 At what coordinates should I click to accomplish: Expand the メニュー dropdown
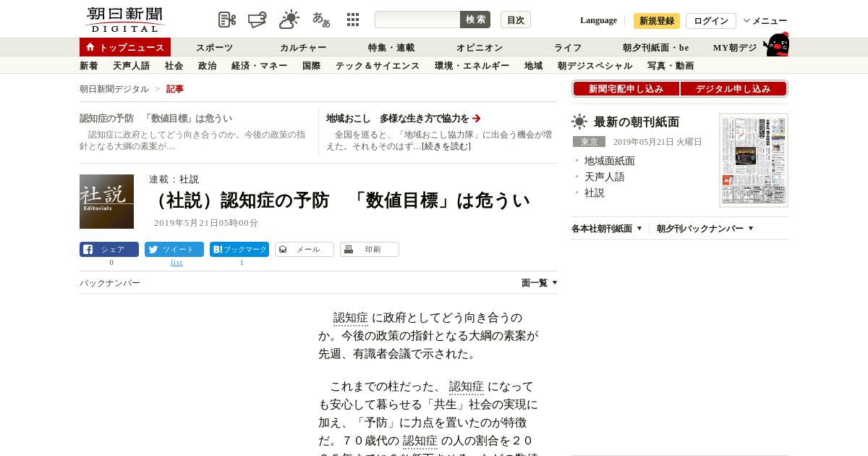tap(765, 21)
